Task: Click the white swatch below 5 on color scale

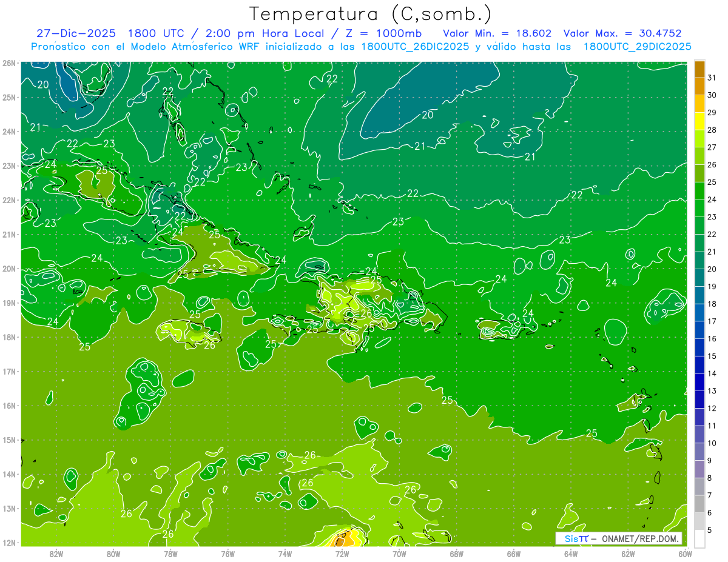Action: coord(700,538)
